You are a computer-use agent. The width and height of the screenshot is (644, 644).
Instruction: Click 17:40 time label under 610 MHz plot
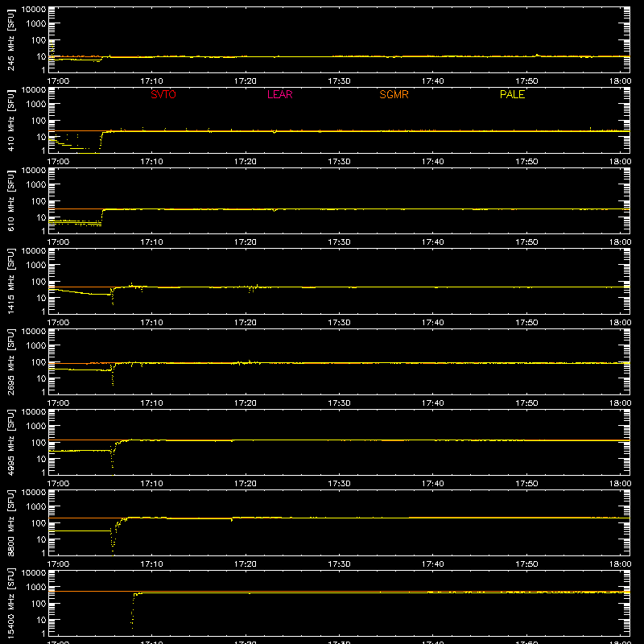432,242
